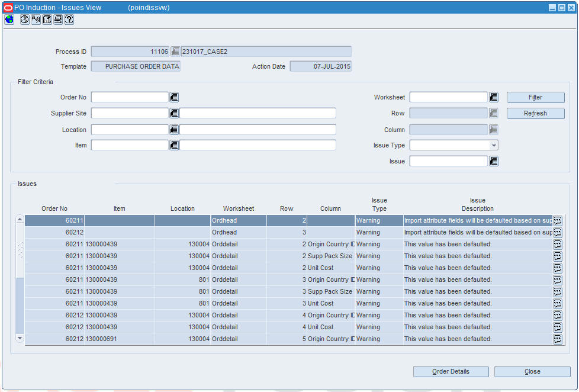Click the save diskette toolbar icon
The image size is (579, 392).
coord(47,20)
